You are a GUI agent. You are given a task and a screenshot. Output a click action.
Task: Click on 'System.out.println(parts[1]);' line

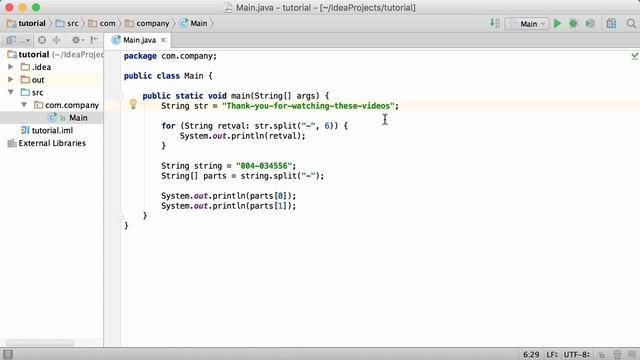229,206
